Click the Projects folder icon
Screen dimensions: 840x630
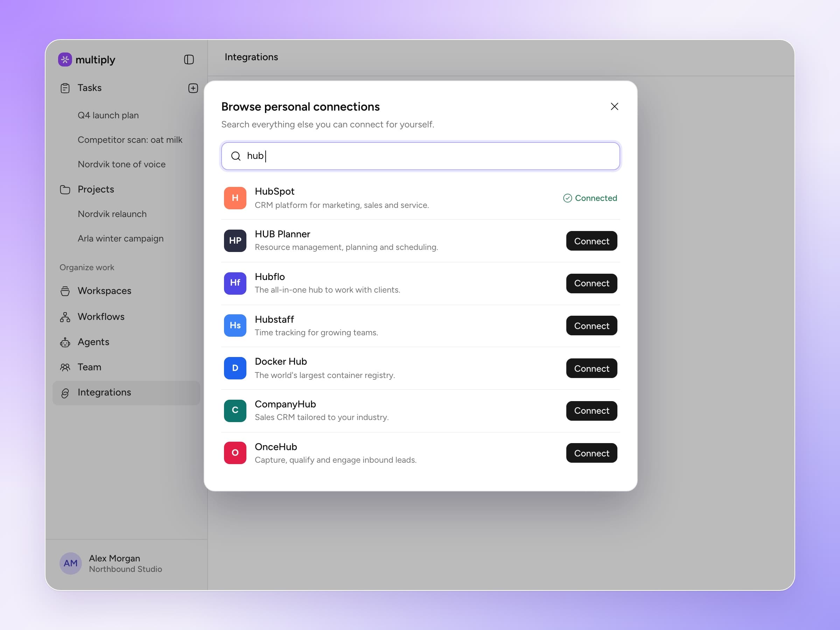65,189
